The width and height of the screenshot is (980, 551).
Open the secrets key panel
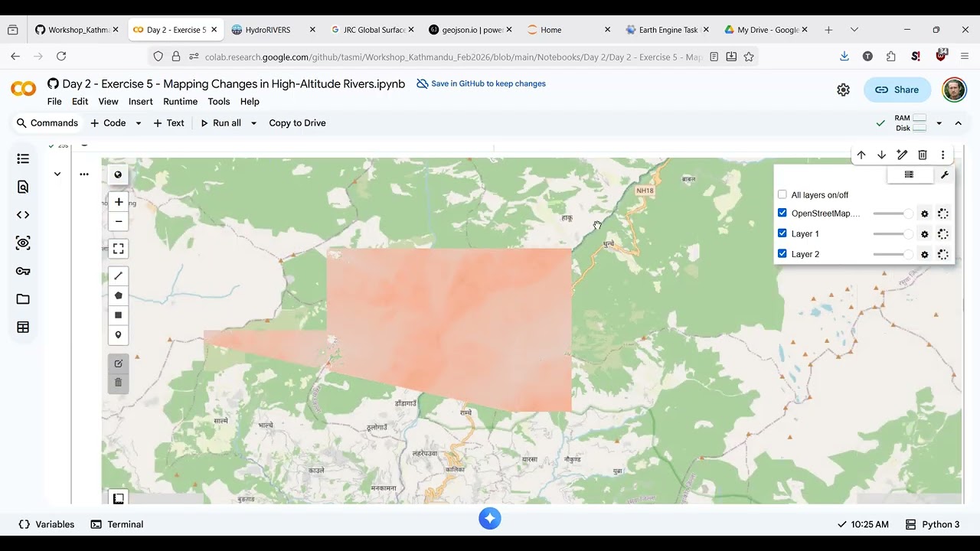23,271
